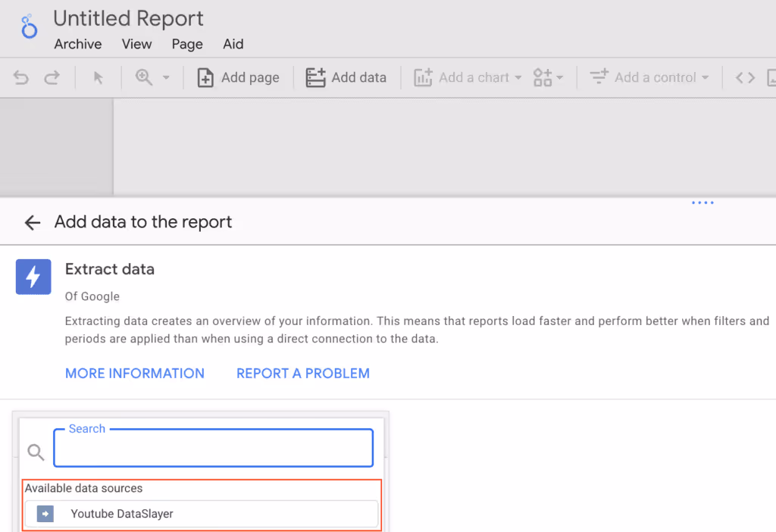
Task: Click the embed code angle-brackets icon
Action: 745,77
